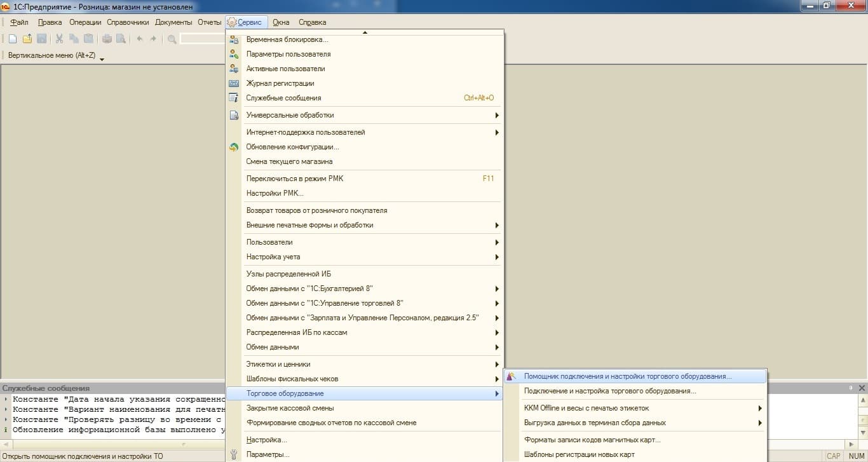Click the New document toolbar icon

13,39
